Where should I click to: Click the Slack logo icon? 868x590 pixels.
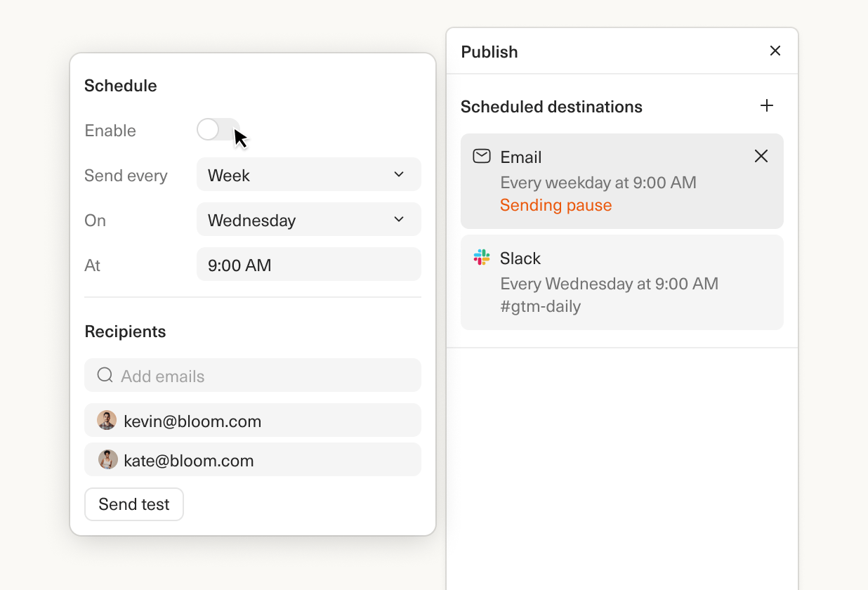pos(480,258)
